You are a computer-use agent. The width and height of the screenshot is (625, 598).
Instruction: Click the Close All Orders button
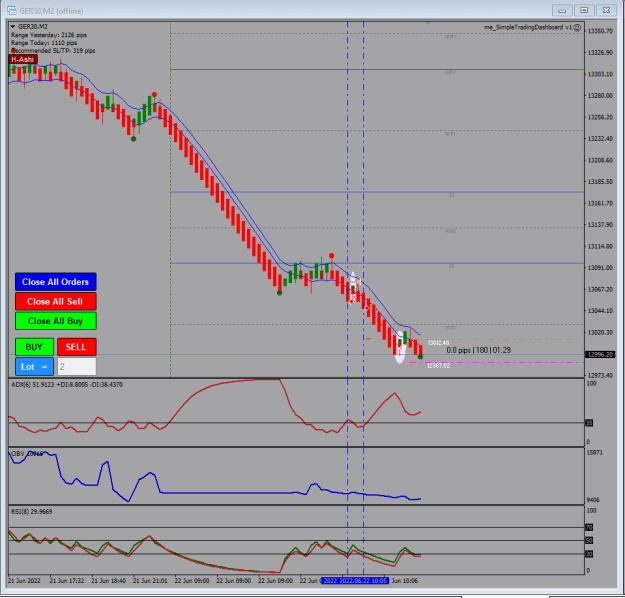click(x=55, y=282)
